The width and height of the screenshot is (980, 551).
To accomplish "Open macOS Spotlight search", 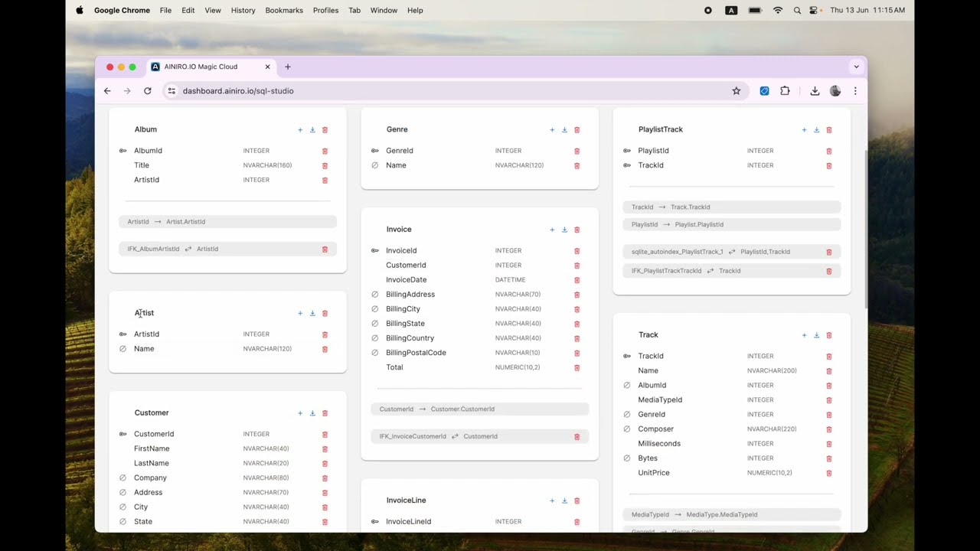I will click(797, 10).
